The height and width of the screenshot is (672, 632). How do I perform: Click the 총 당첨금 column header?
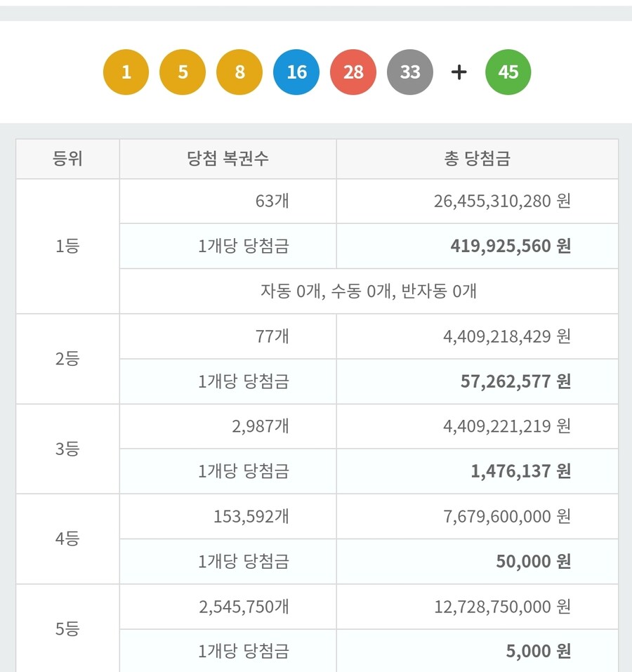(x=478, y=159)
